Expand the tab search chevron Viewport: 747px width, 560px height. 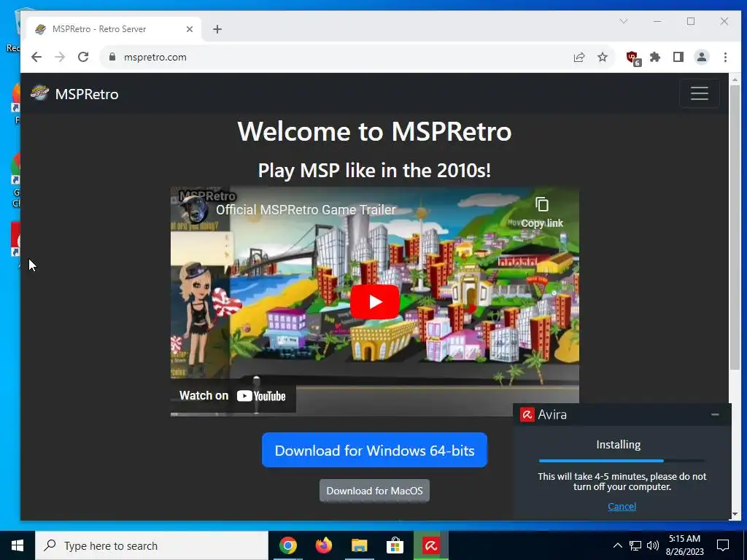623,21
